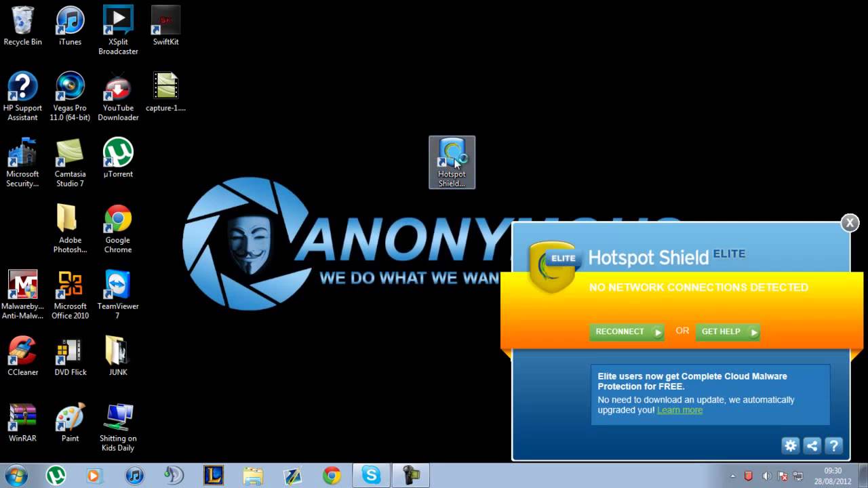The height and width of the screenshot is (488, 868).
Task: Open Chrome from the taskbar
Action: tap(332, 476)
